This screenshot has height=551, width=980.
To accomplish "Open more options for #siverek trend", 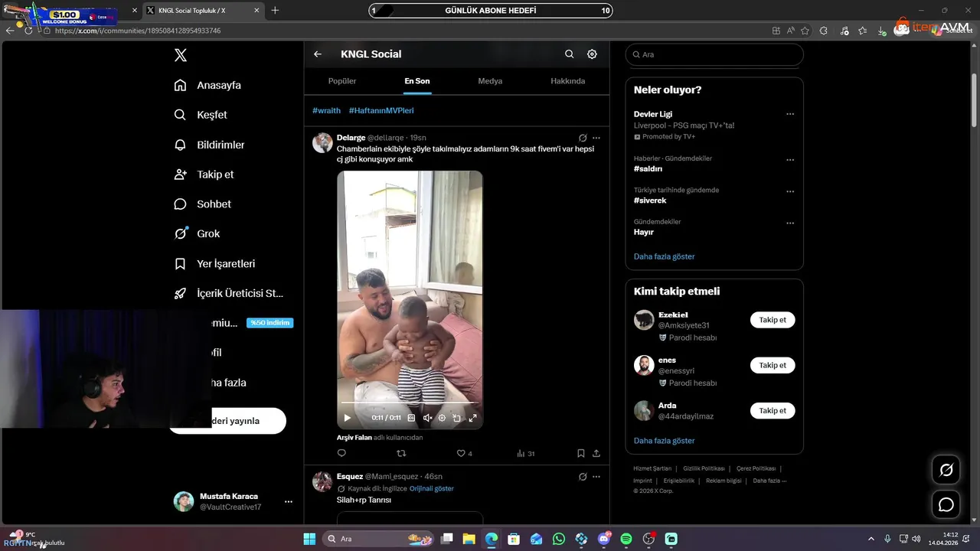I will point(790,191).
